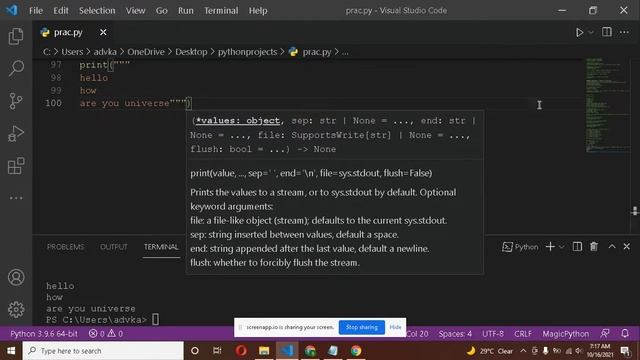Click the Users breadcrumb segment
The height and width of the screenshot is (360, 640).
pyautogui.click(x=72, y=52)
